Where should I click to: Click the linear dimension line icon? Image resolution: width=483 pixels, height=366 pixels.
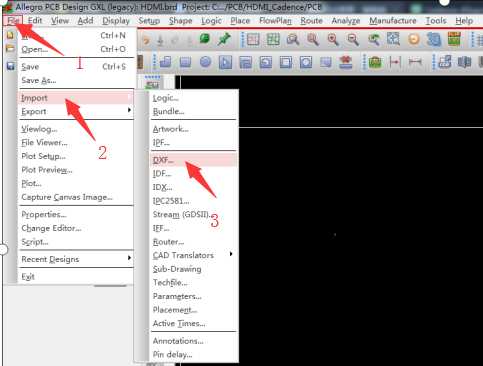click(415, 62)
